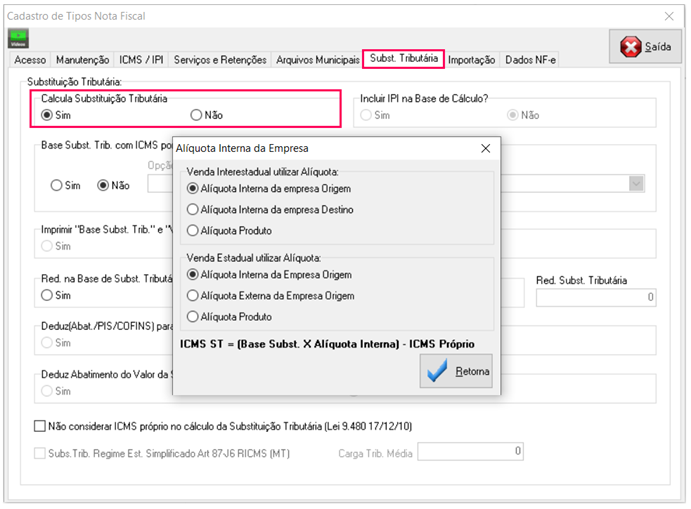Screen dimensions: 691x509
Task: Select Alíquota Externa da Empresa Origem
Action: (x=193, y=296)
